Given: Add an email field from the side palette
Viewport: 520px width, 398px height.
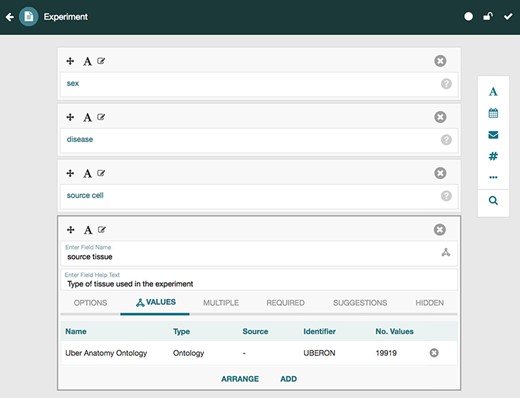Looking at the screenshot, I should coord(493,135).
